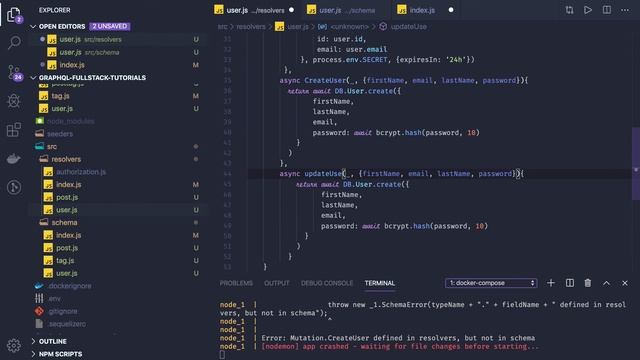Click the 2 UNSAVED badge
The width and height of the screenshot is (640, 360).
click(x=109, y=26)
